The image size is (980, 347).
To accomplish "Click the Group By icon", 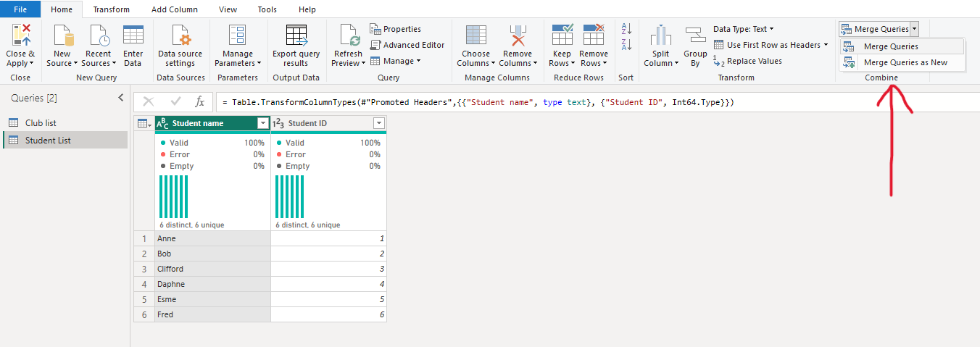I will pyautogui.click(x=695, y=36).
